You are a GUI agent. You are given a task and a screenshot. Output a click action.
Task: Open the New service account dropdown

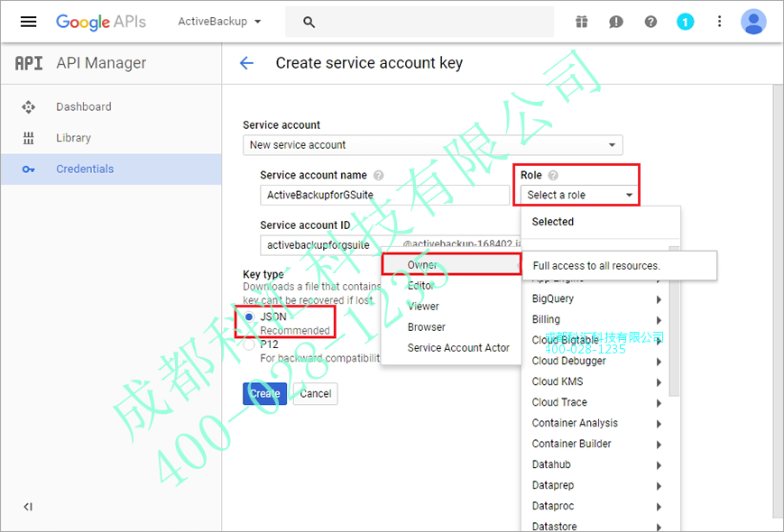pyautogui.click(x=432, y=145)
